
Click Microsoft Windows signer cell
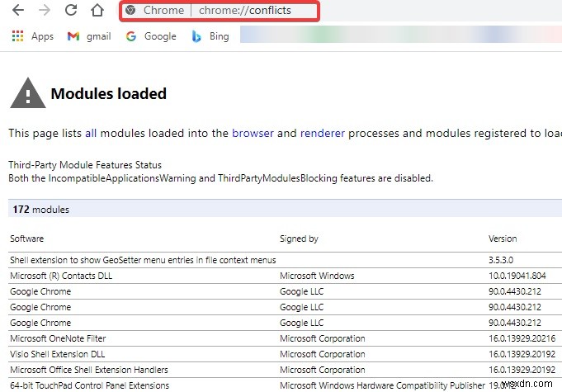tap(317, 276)
